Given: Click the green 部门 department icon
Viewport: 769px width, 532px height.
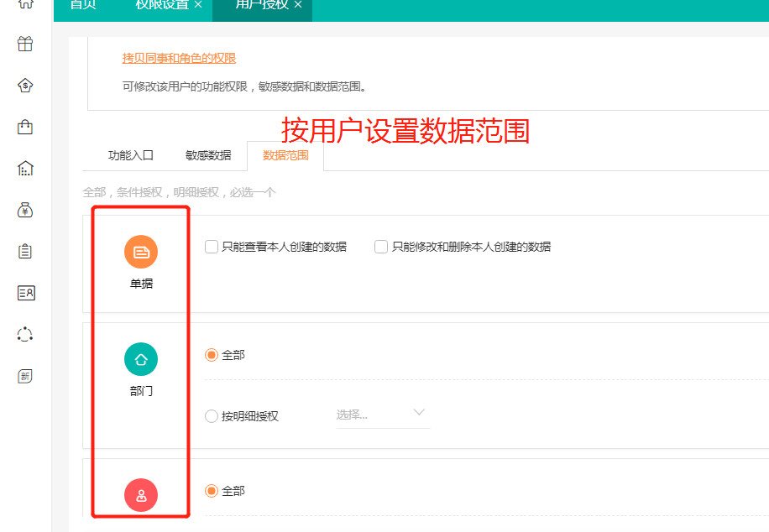Looking at the screenshot, I should point(141,359).
